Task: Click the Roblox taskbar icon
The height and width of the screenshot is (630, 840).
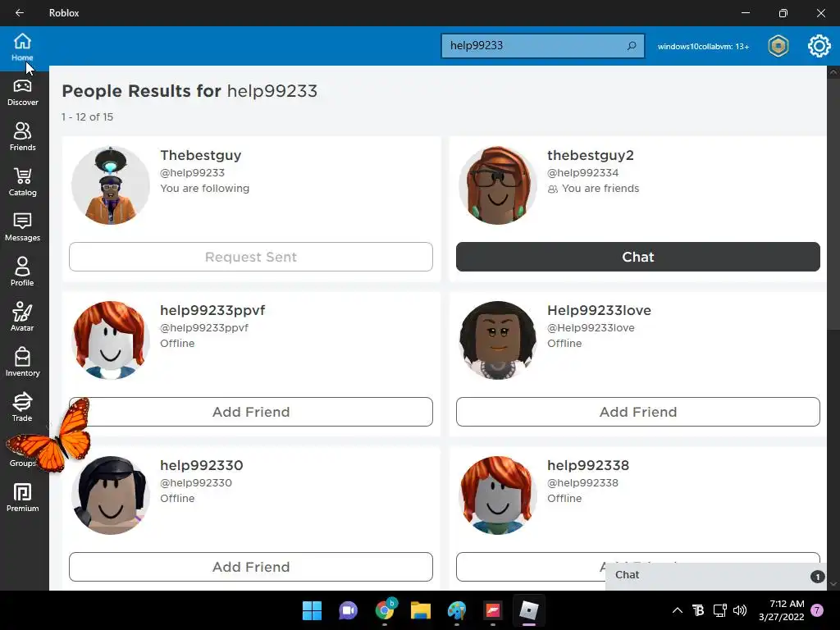Action: 529,610
